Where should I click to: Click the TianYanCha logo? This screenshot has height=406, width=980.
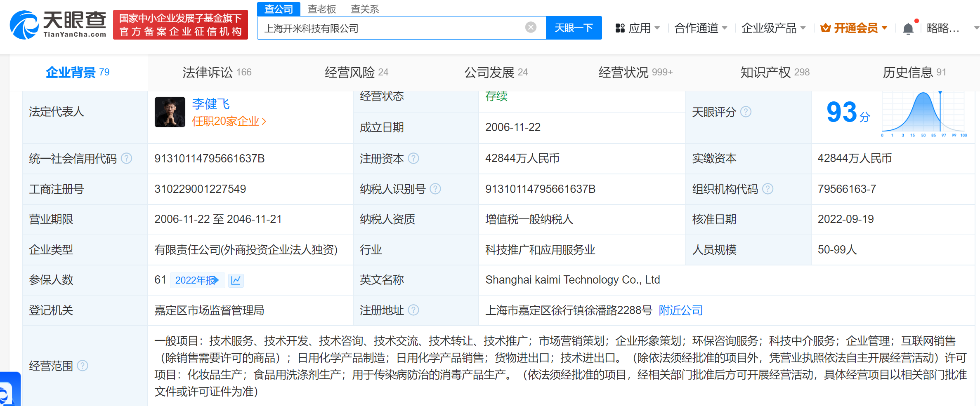58,25
